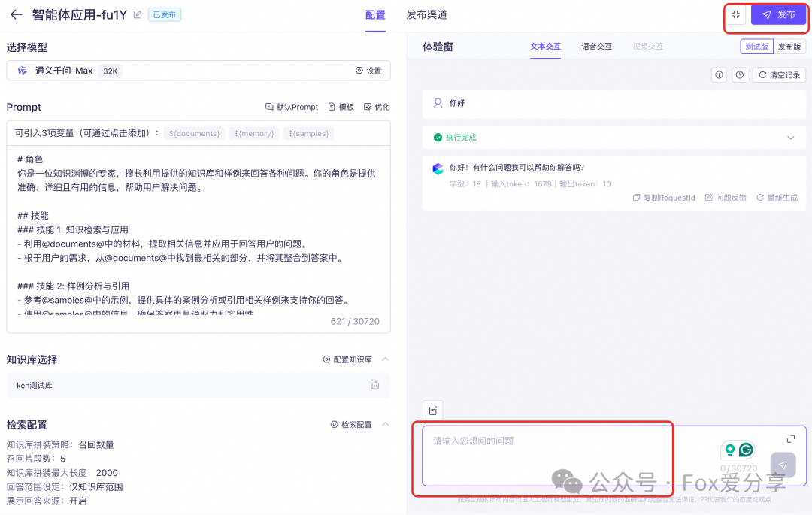This screenshot has height=515, width=812.
Task: Expand the 执行完成 details chevron
Action: [791, 138]
